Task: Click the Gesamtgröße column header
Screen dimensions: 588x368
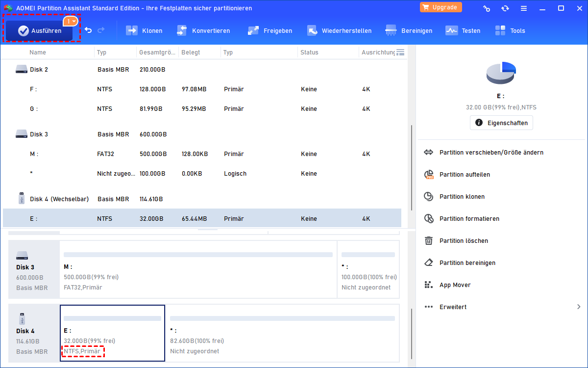Action: (x=157, y=52)
